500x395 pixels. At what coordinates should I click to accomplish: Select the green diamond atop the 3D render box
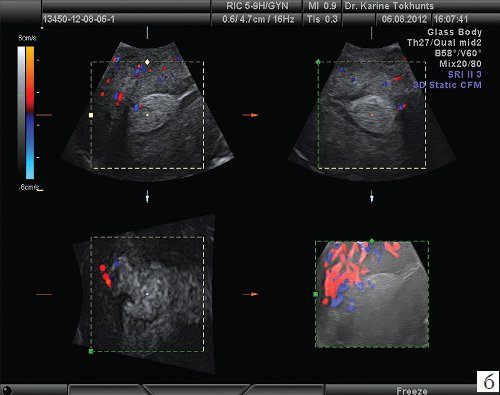[x=372, y=241]
